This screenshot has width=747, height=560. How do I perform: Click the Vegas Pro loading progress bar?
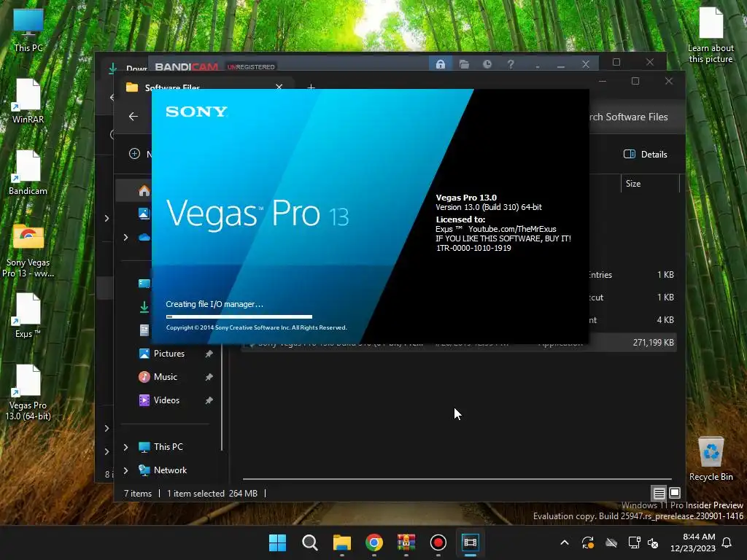239,316
